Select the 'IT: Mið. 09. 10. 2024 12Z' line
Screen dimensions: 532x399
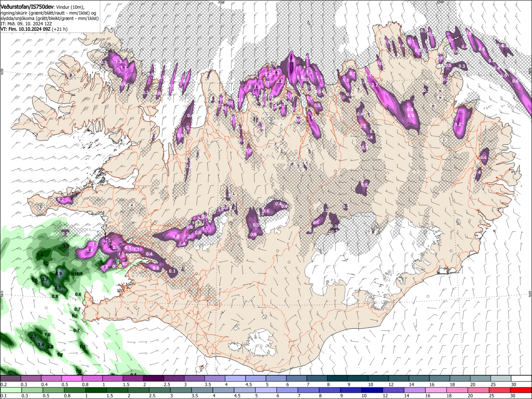tap(26, 24)
